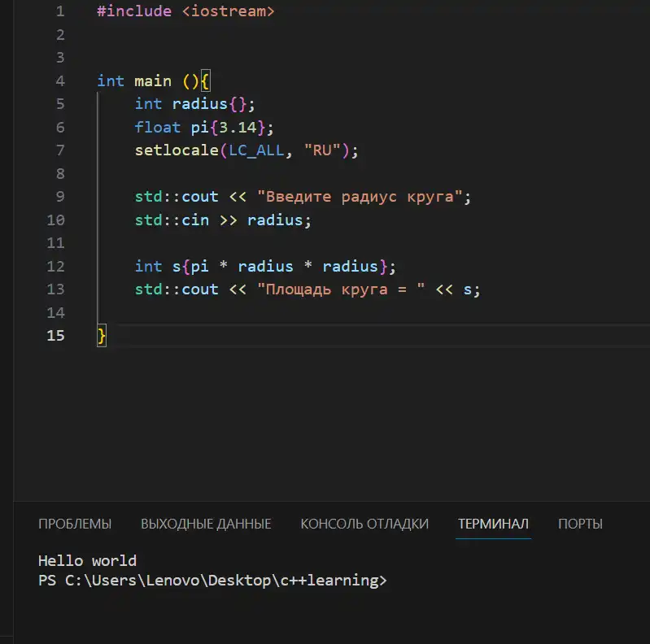The image size is (650, 644).
Task: Click opening brace of main on line 4
Action: click(205, 81)
